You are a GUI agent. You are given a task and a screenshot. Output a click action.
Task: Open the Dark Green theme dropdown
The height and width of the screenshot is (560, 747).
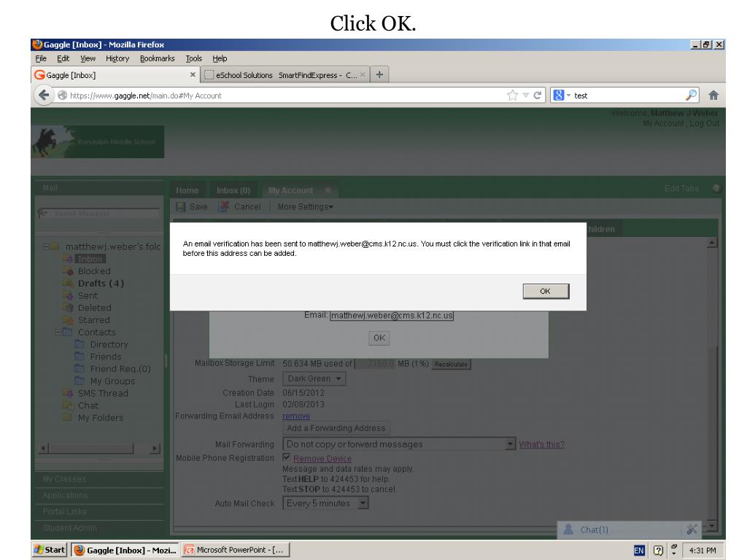314,378
